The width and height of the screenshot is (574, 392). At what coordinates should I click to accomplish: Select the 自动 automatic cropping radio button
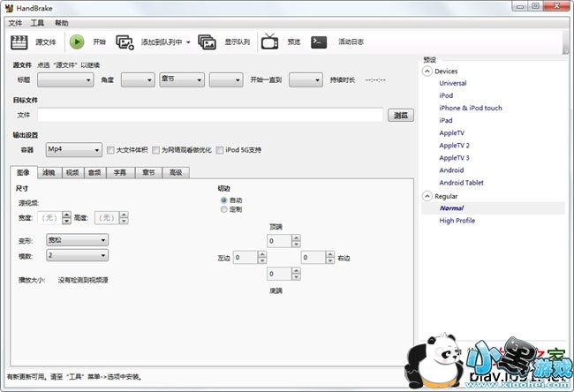point(223,200)
